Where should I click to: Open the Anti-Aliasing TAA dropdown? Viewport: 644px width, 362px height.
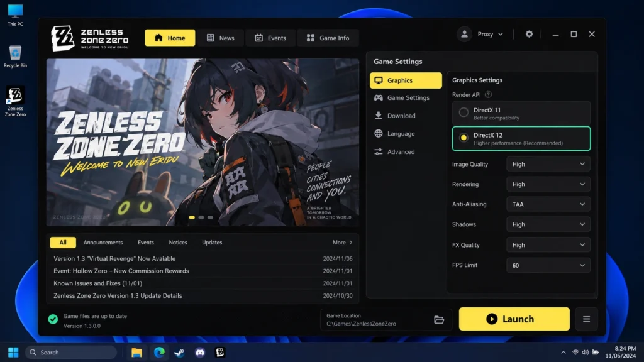[x=548, y=204]
